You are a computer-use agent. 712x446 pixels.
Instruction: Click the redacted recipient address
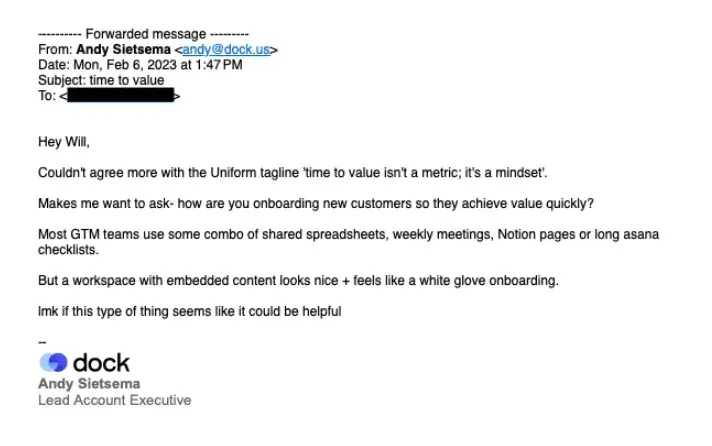pos(120,95)
